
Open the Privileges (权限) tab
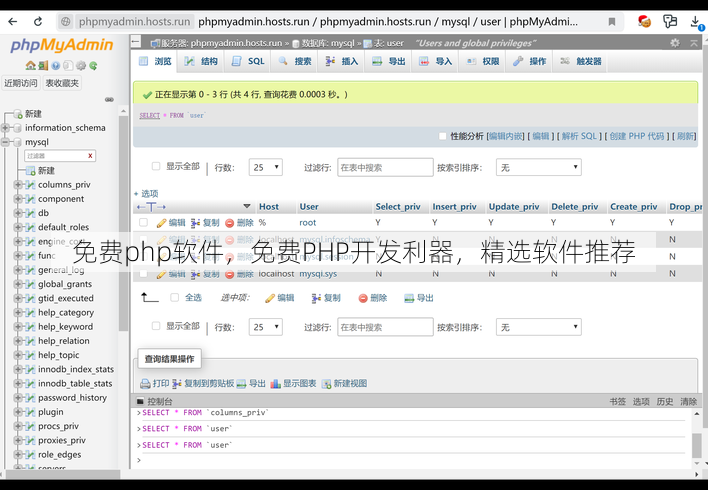pyautogui.click(x=483, y=61)
